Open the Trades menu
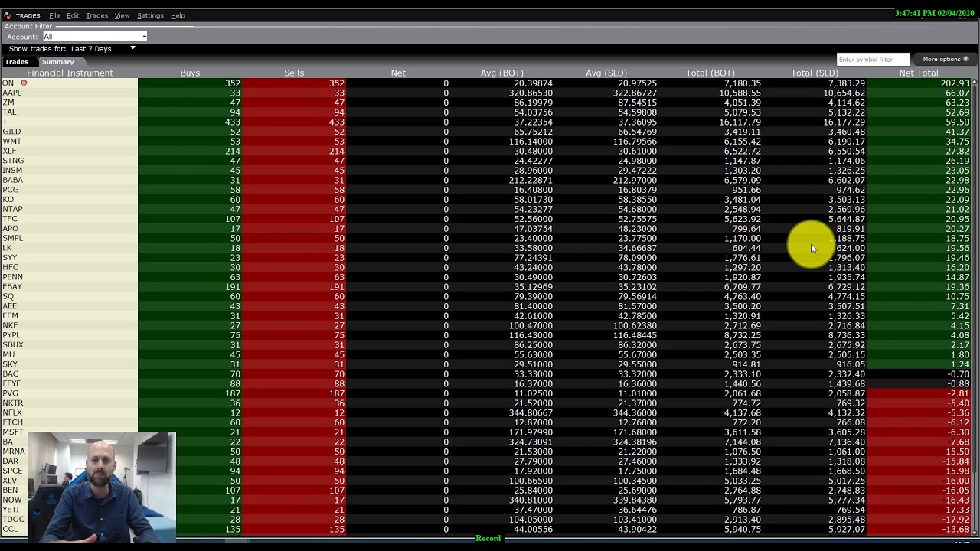Image resolution: width=980 pixels, height=551 pixels. pyautogui.click(x=96, y=15)
